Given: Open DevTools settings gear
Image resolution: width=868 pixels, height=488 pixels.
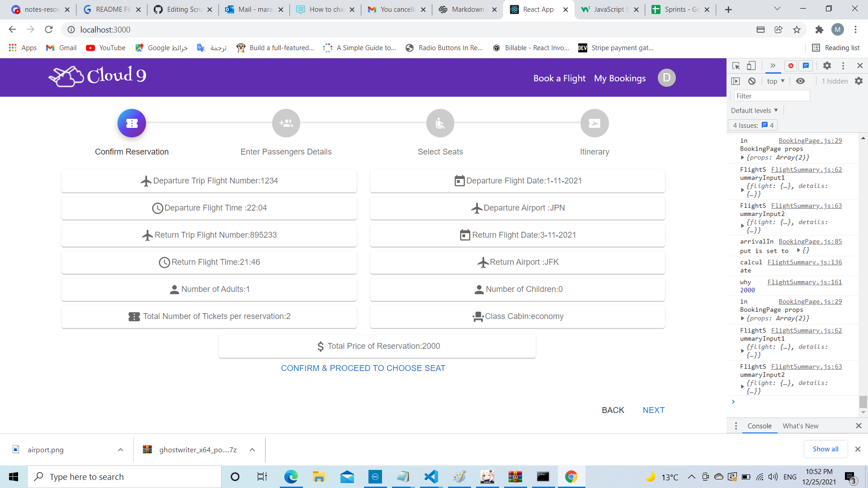Looking at the screenshot, I should [x=827, y=66].
